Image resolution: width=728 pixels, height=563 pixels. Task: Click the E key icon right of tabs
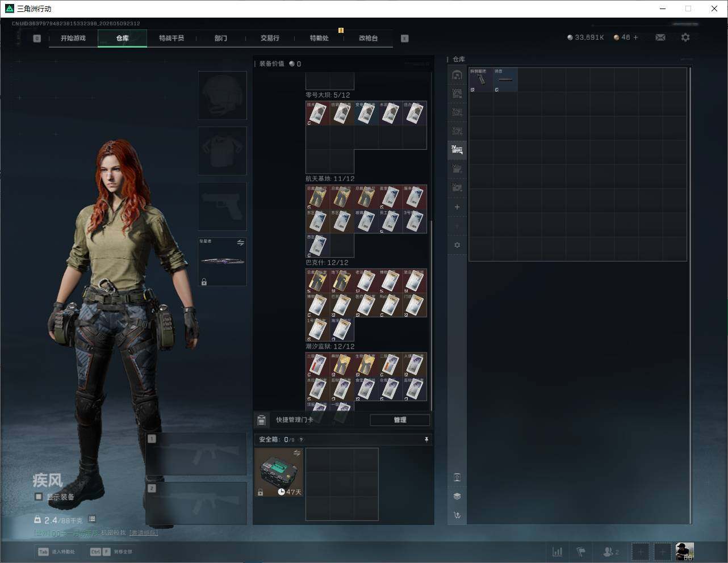tap(405, 39)
